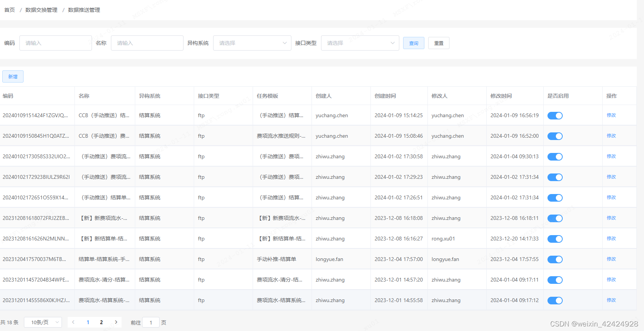The image size is (644, 331).
Task: Toggle enable switch for 20240109151424F1ZGVJQ row
Action: point(555,116)
